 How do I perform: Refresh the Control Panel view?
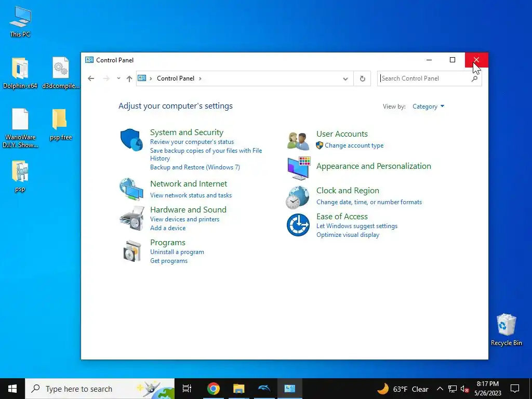pos(362,78)
